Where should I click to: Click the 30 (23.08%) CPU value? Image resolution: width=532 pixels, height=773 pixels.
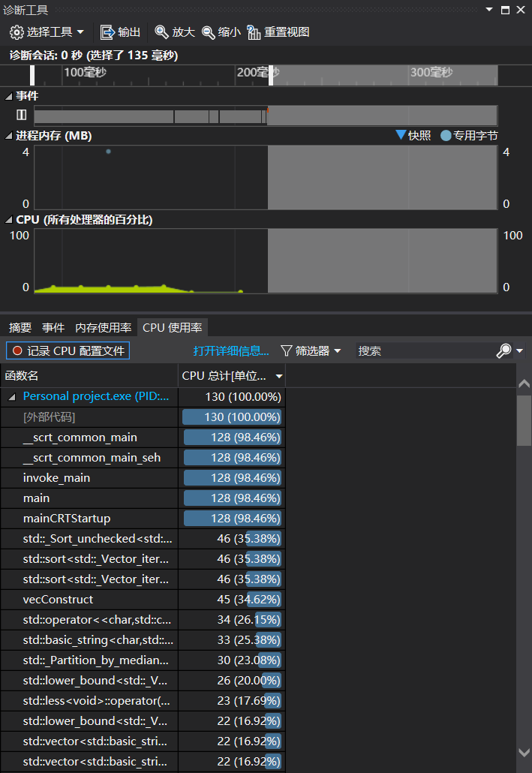(249, 660)
